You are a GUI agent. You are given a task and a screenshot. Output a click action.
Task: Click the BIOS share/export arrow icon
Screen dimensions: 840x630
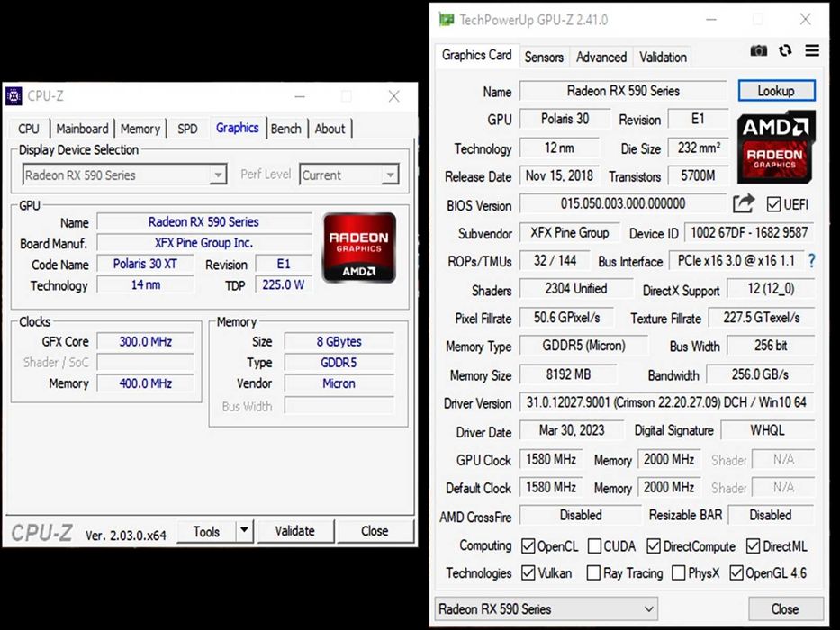[744, 203]
